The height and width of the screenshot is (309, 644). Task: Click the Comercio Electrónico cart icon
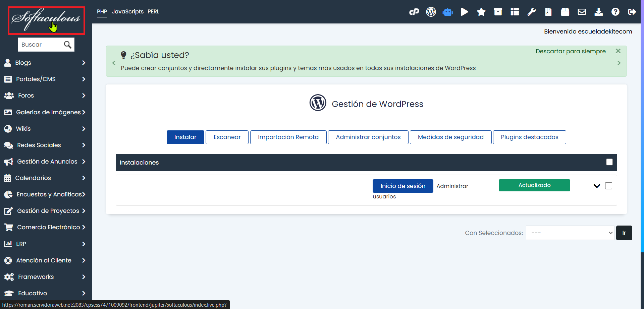coord(8,227)
